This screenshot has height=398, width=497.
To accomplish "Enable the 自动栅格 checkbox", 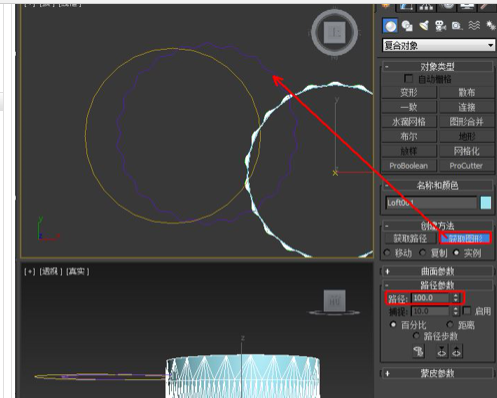I will (408, 79).
